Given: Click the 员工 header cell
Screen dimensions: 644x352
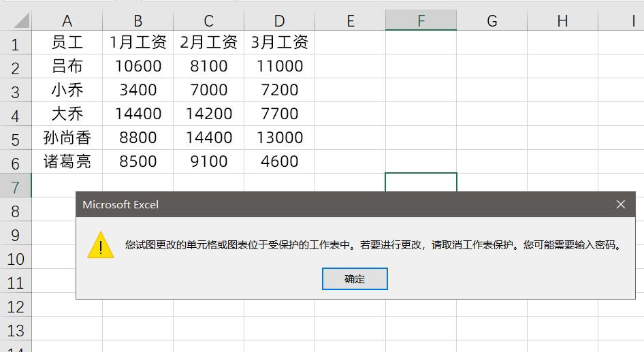Looking at the screenshot, I should pos(67,42).
